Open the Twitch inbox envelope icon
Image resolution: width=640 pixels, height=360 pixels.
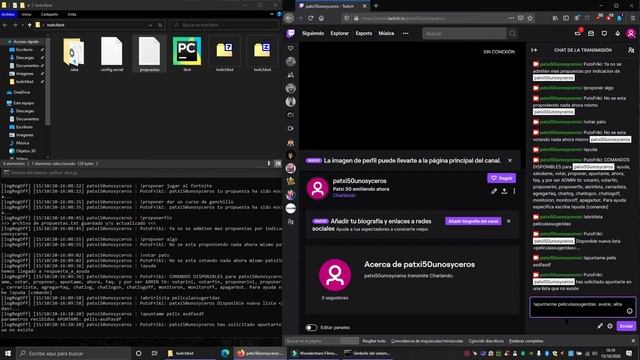click(591, 33)
